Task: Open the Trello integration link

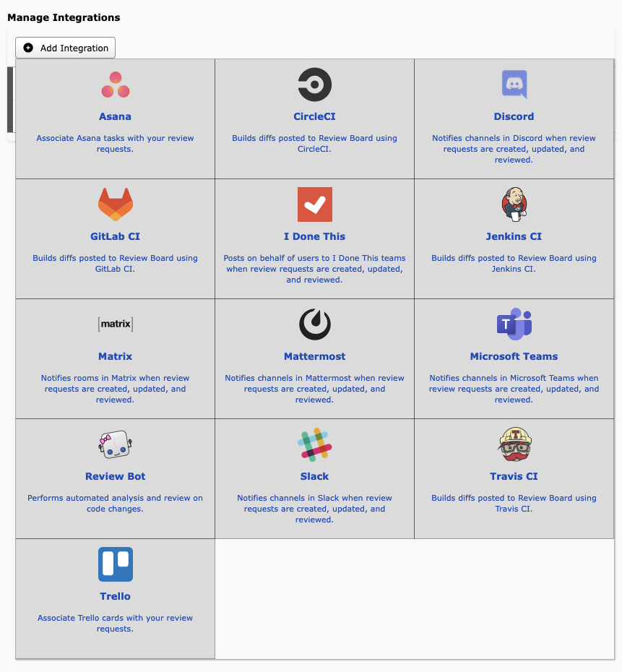Action: (x=115, y=597)
